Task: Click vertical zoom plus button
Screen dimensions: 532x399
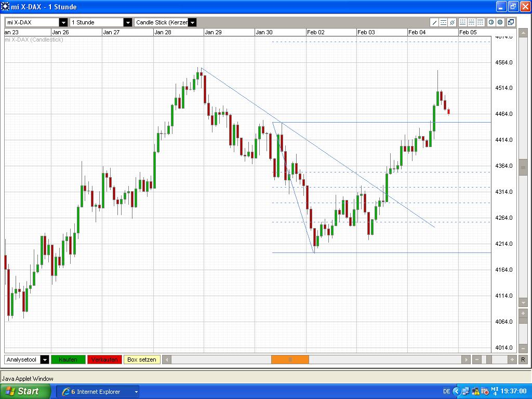Action: point(523,313)
